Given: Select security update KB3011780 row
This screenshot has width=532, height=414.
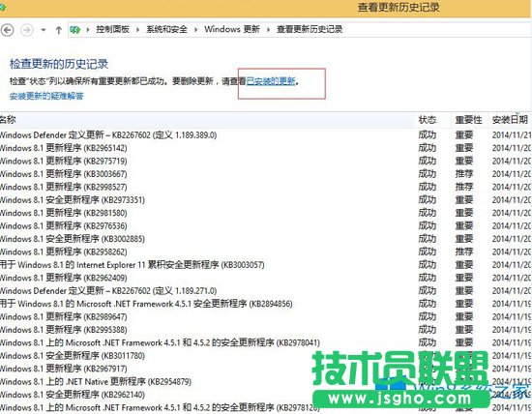Looking at the screenshot, I should [x=266, y=356].
